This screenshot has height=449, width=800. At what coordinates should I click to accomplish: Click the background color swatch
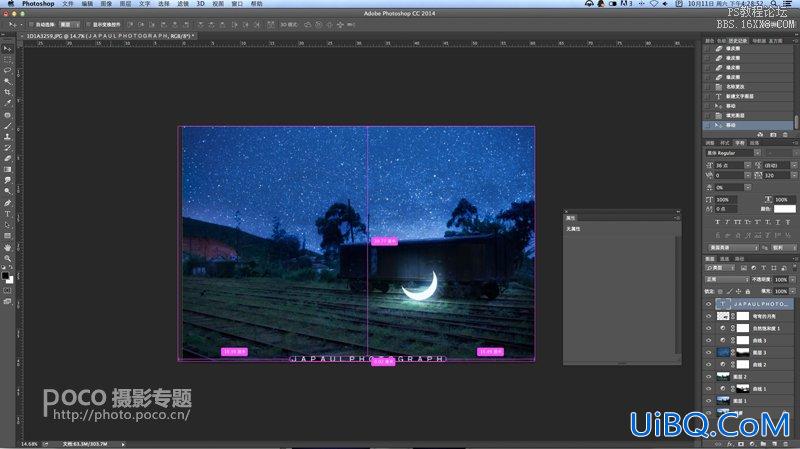10,280
